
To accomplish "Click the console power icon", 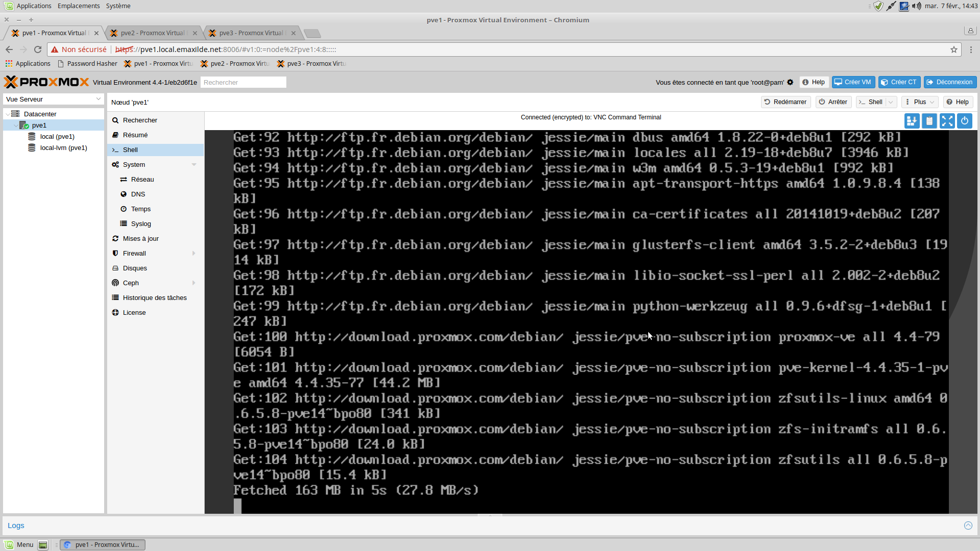I will pos(965,121).
